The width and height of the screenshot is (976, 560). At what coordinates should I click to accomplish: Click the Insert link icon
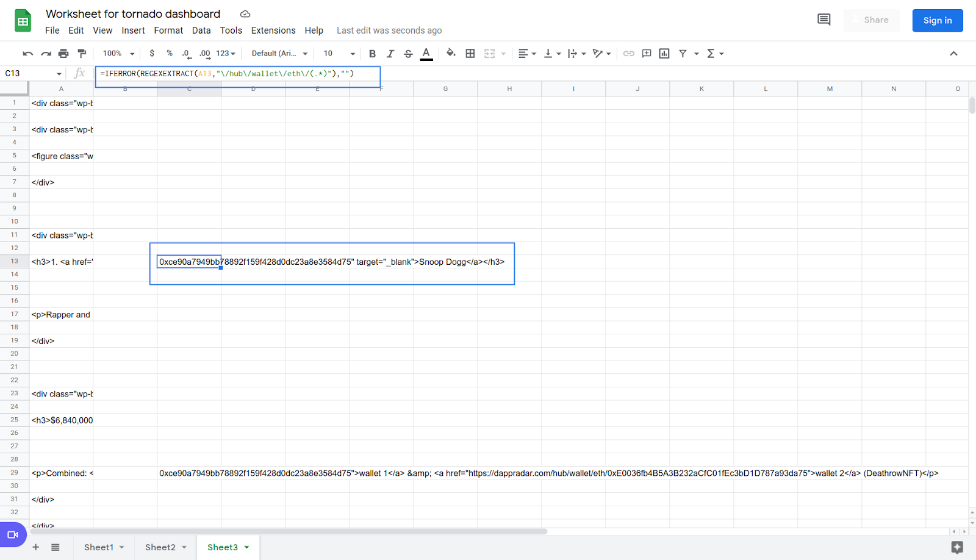point(628,54)
